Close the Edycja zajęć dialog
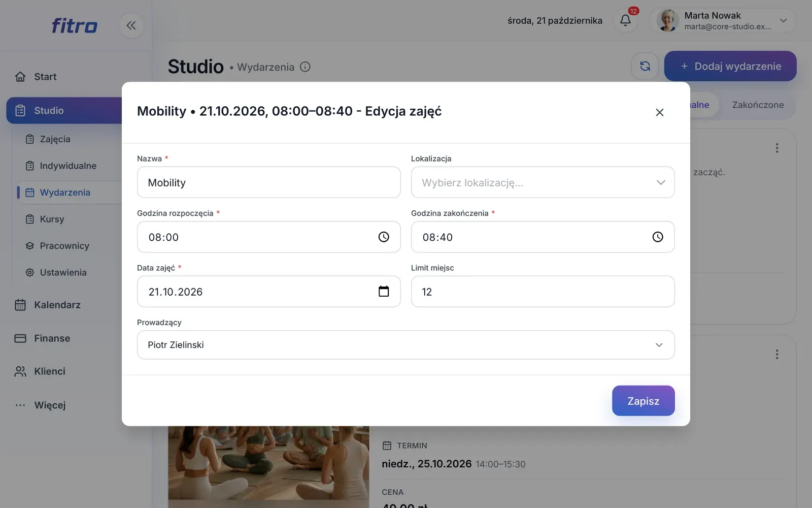 [659, 112]
